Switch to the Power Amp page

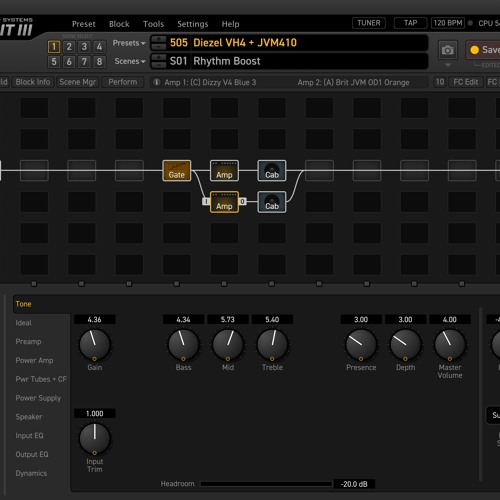coord(34,360)
